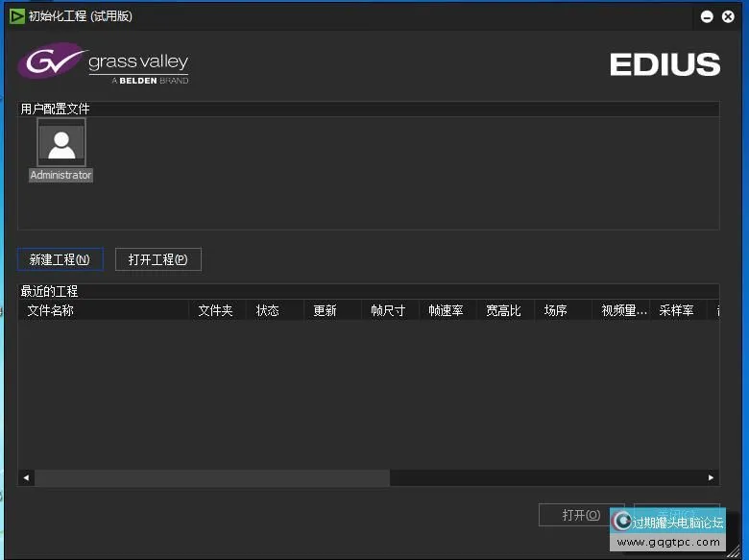
Task: Click the horizontal scrollbar thumb in project list
Action: click(x=212, y=477)
